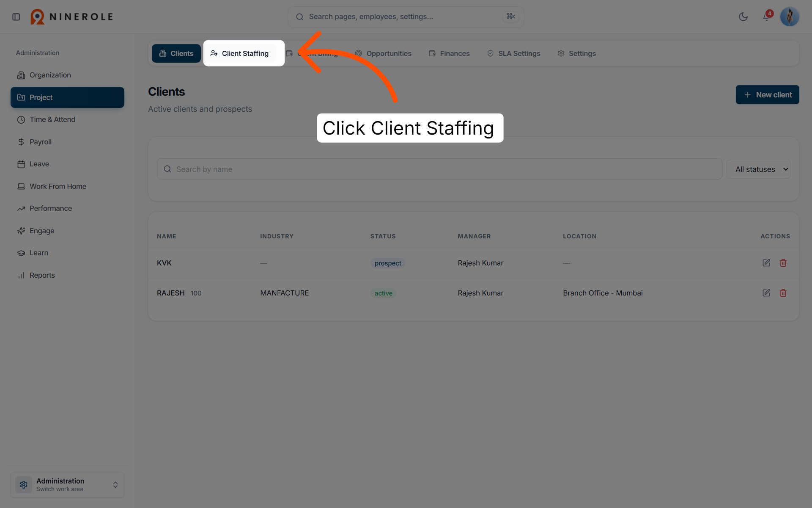Viewport: 812px width, 508px height.
Task: Click the magnifier icon in Search by name
Action: coord(167,169)
